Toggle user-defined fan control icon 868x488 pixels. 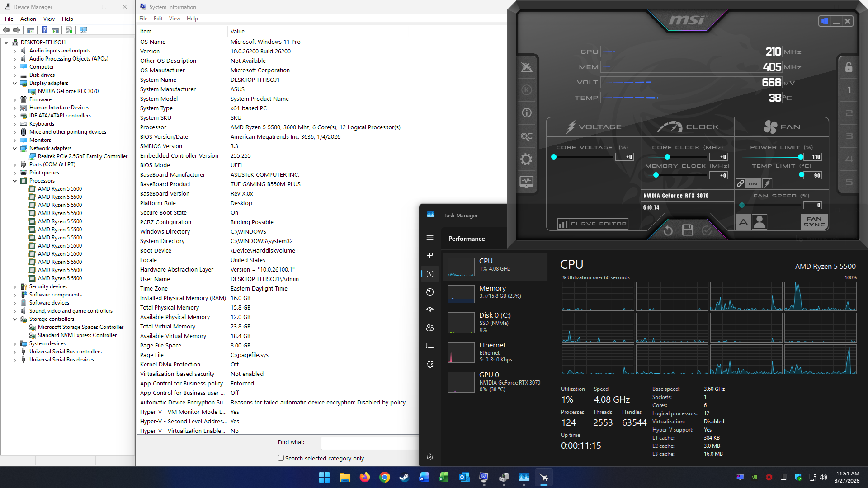click(759, 222)
